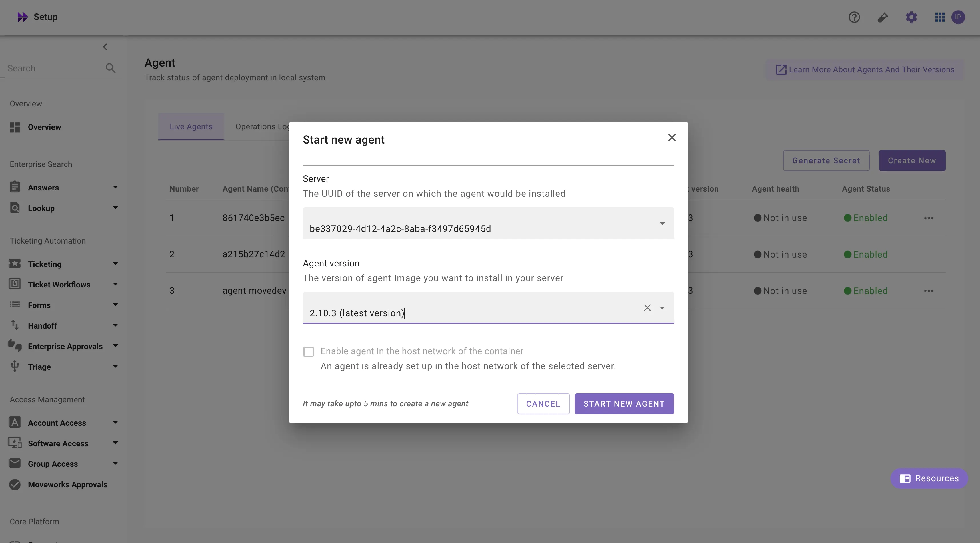Clear the selected agent version value
This screenshot has height=543, width=980.
(647, 308)
